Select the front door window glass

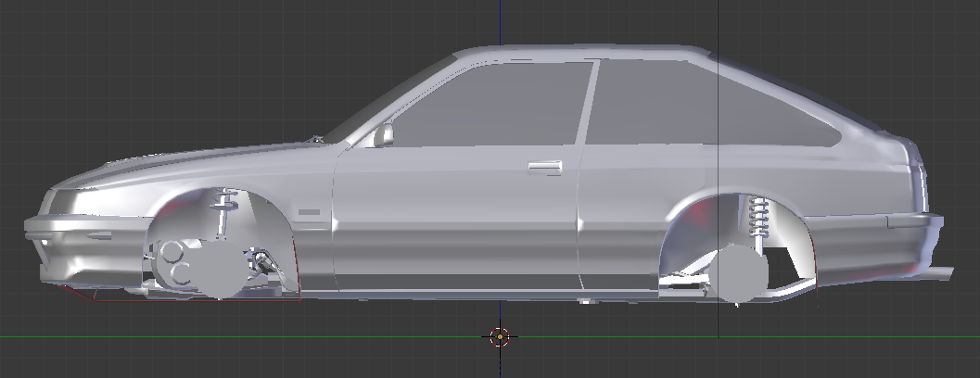click(491, 105)
